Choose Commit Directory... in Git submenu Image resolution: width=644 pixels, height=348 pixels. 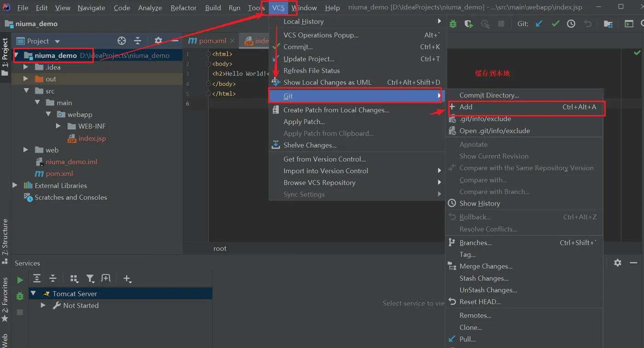[525, 95]
